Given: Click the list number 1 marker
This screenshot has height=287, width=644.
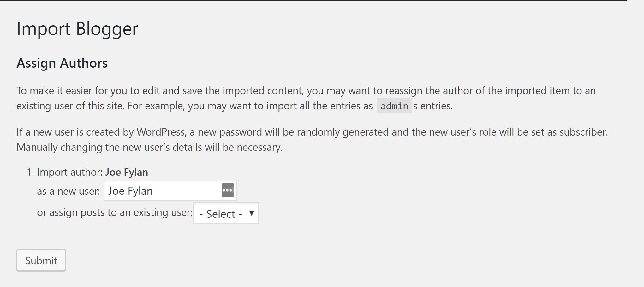Looking at the screenshot, I should [30, 172].
